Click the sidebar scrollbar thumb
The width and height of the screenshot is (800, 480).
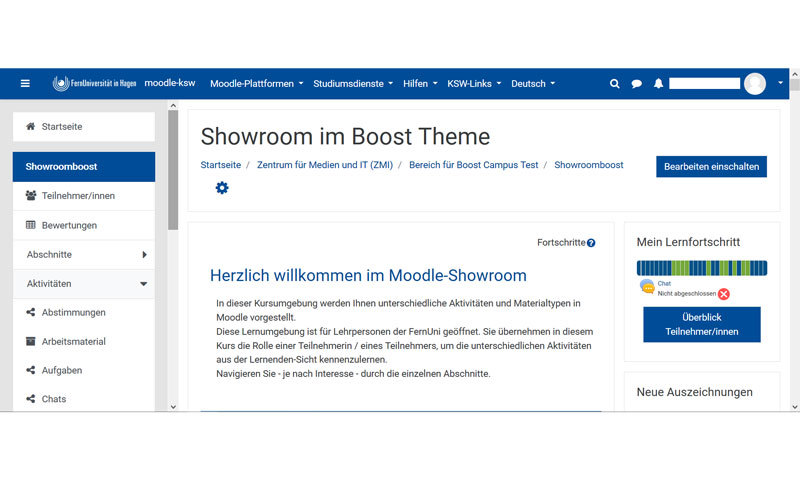[x=173, y=170]
